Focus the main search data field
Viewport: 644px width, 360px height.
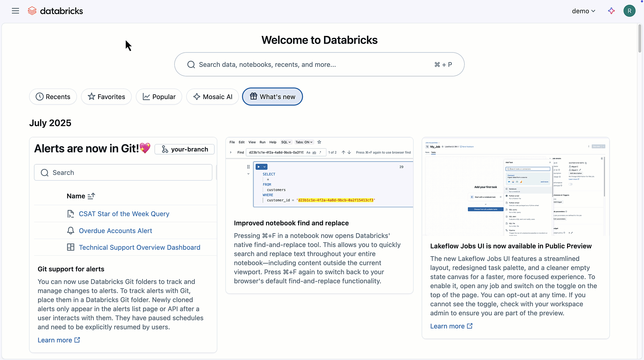tap(313, 64)
